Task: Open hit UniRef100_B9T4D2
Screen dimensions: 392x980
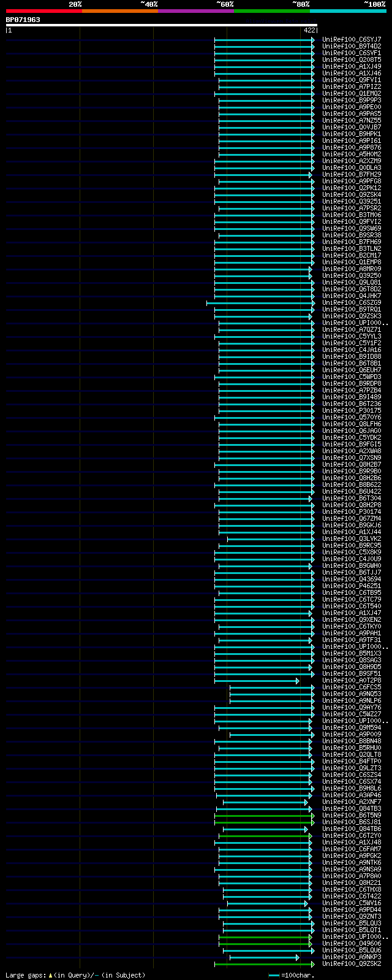Action: tap(352, 46)
